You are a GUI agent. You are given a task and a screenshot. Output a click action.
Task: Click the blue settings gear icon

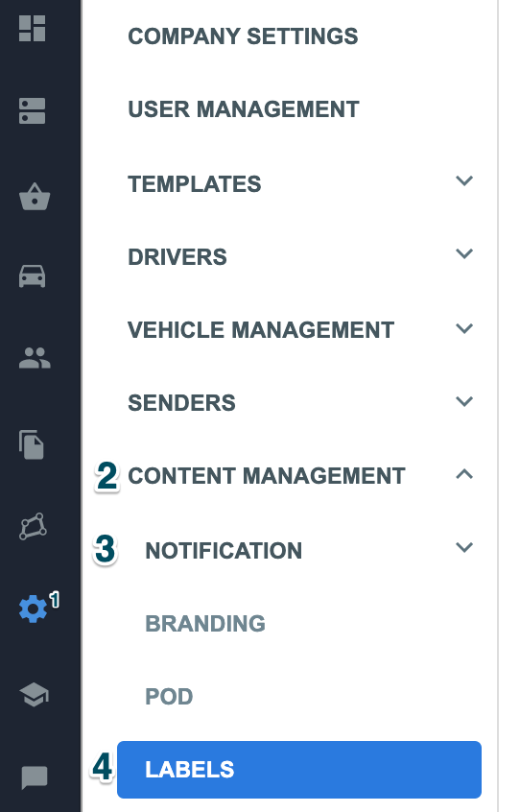33,609
